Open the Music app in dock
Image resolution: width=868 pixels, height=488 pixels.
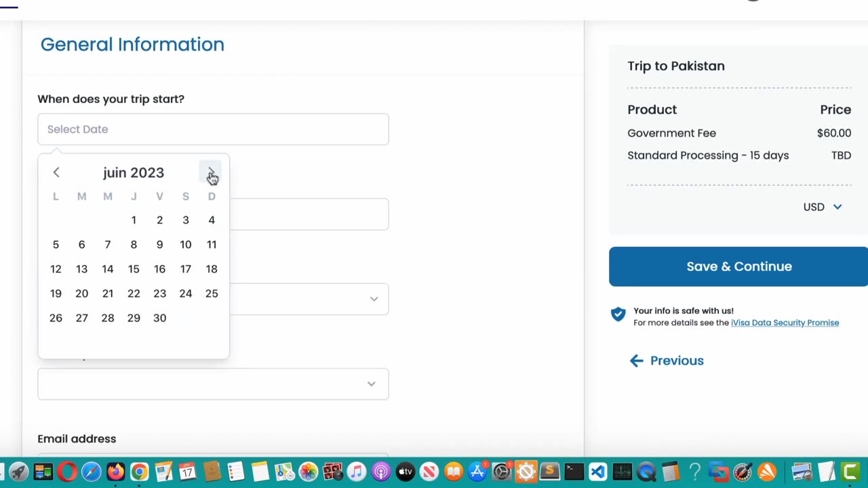point(357,472)
